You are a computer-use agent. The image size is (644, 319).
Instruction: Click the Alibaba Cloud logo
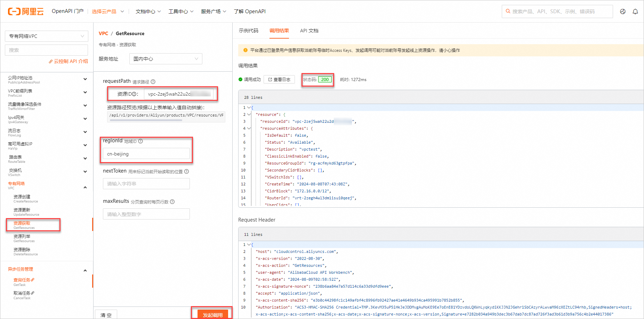point(26,11)
